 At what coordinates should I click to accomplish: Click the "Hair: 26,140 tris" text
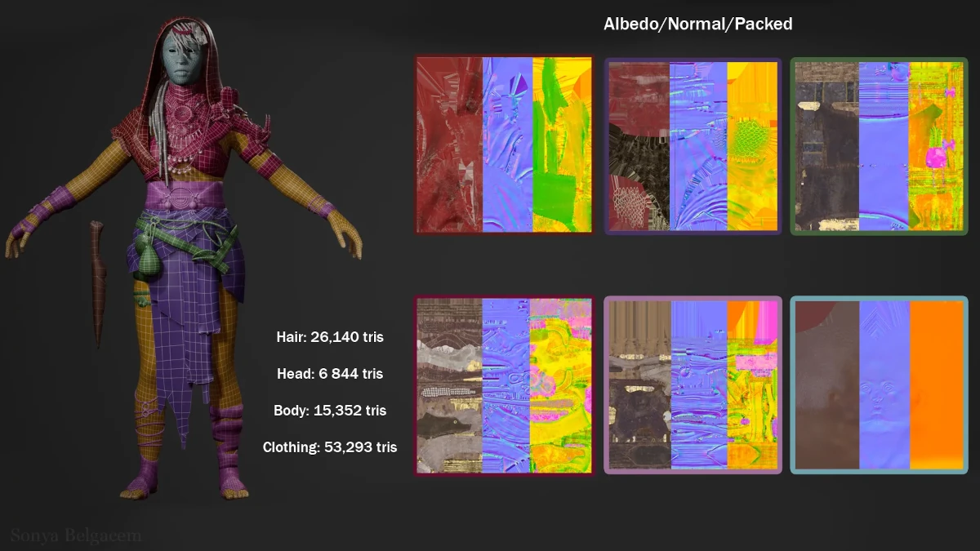[330, 336]
